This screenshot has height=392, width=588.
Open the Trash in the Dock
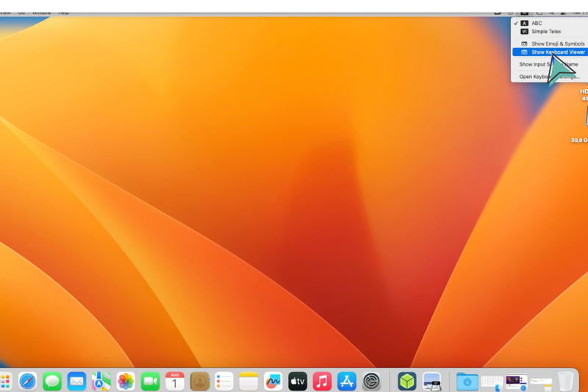tap(565, 382)
